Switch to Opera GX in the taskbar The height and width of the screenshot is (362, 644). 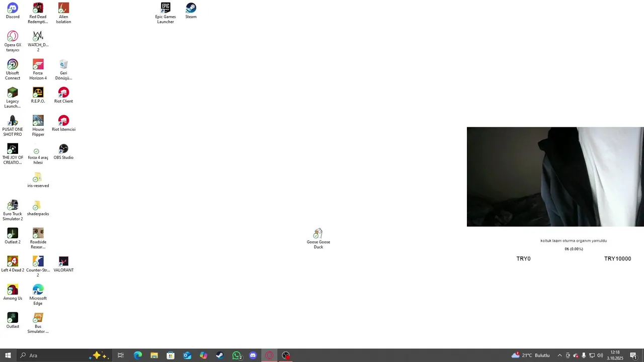pos(269,355)
